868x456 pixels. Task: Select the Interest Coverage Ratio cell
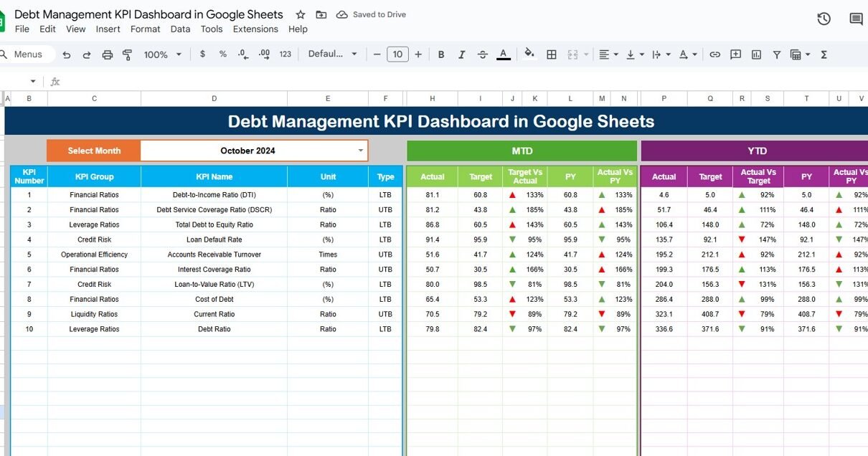pyautogui.click(x=214, y=270)
